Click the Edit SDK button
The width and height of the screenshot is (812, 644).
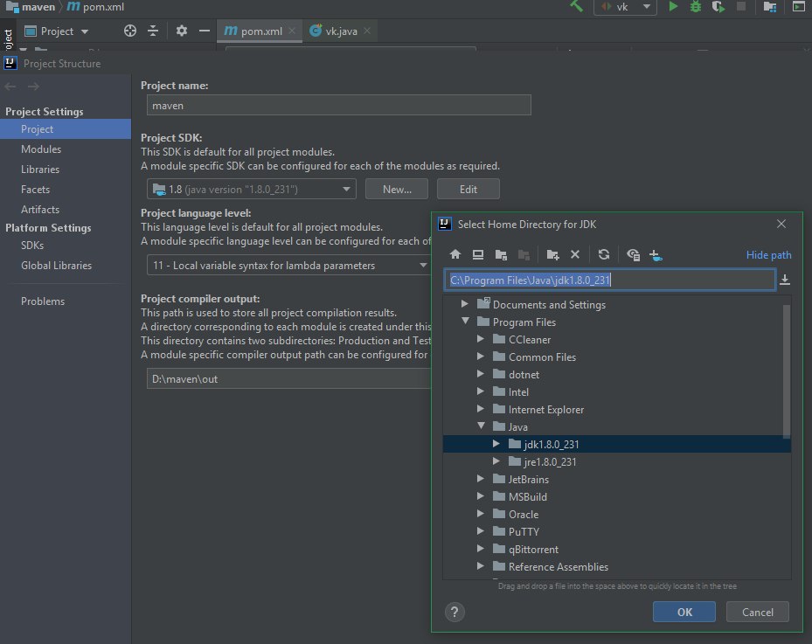pos(468,189)
